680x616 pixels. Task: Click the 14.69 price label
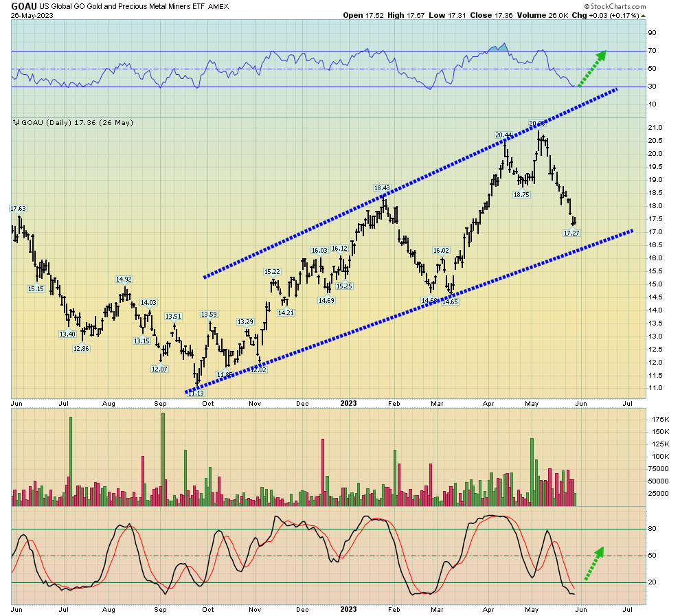pyautogui.click(x=326, y=300)
